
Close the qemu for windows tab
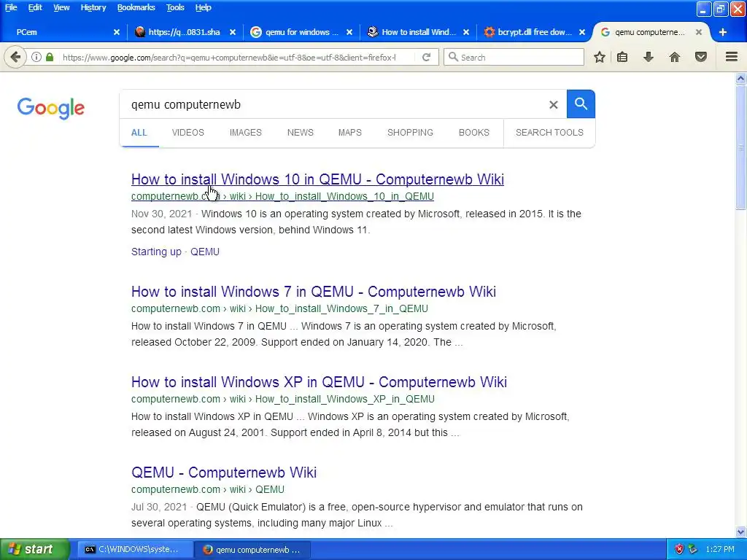[349, 32]
